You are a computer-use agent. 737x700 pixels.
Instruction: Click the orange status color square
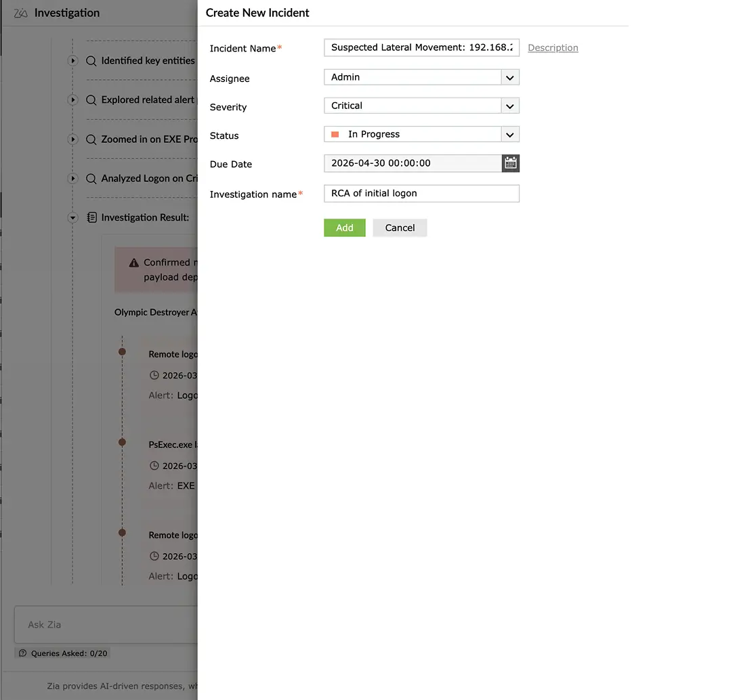pos(335,134)
